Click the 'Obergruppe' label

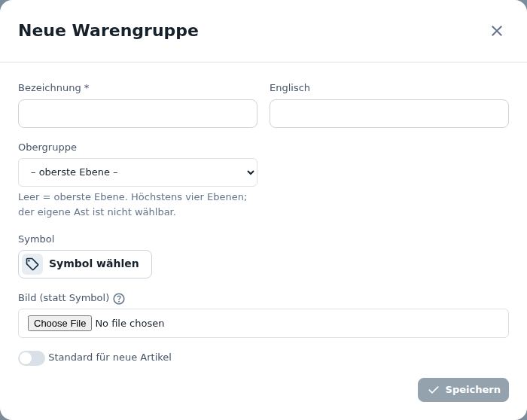click(47, 148)
